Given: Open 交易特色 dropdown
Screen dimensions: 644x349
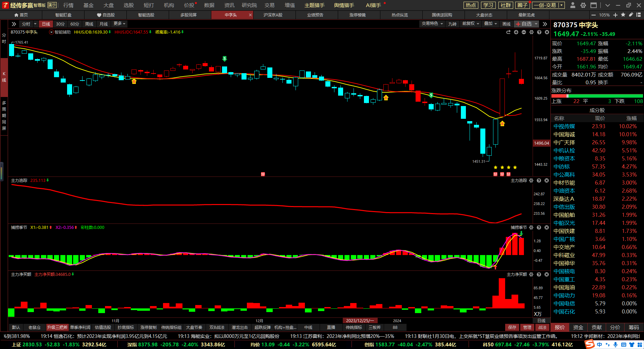Looking at the screenshot, I should (432, 24).
